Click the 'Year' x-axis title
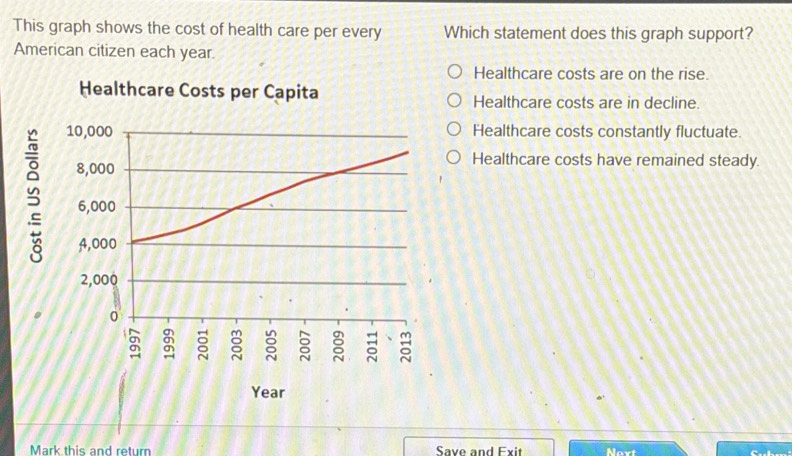 268,393
